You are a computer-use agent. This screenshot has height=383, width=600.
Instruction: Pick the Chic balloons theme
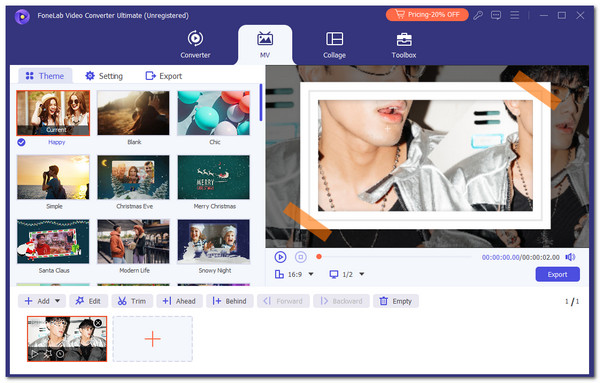(x=214, y=113)
